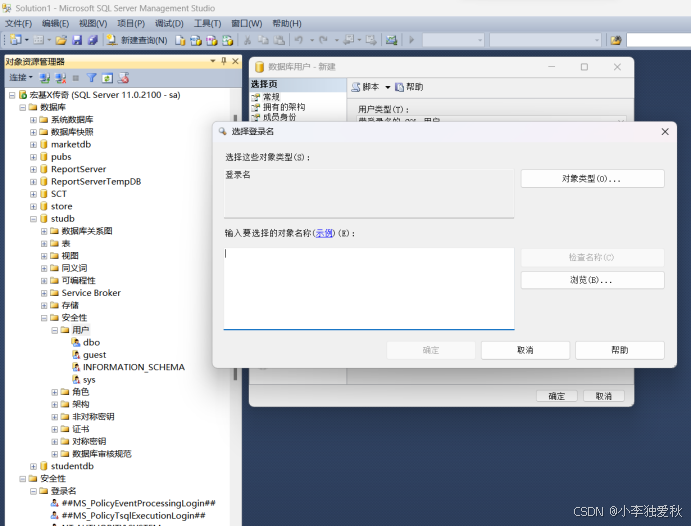Image resolution: width=692 pixels, height=526 pixels.
Task: Click the Open File folder icon in toolbar
Action: (61, 40)
